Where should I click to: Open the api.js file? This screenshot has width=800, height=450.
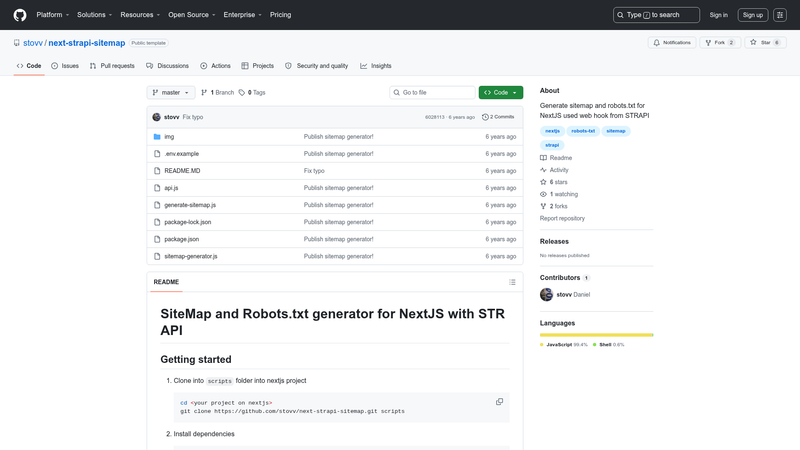(171, 188)
